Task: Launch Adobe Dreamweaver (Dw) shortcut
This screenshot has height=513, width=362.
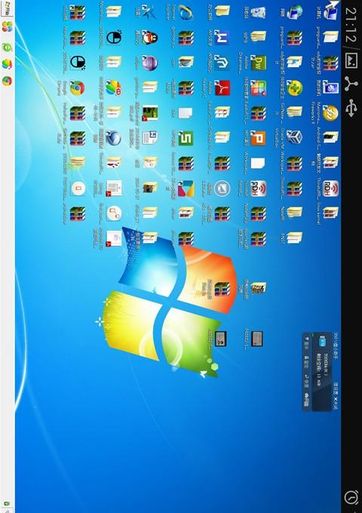Action: (258, 63)
